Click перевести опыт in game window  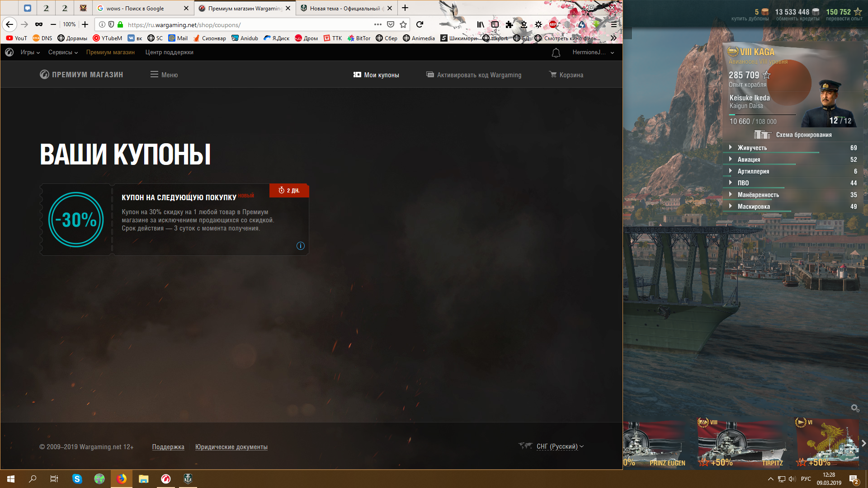844,19
